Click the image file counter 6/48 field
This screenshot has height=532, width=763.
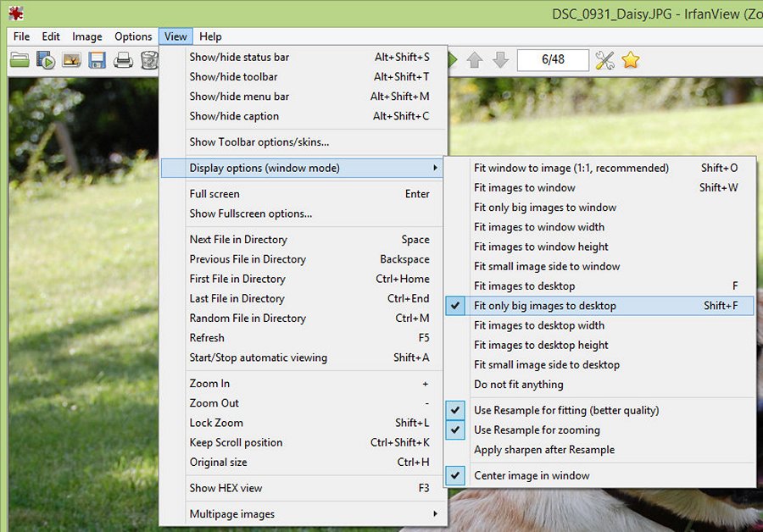pos(553,60)
